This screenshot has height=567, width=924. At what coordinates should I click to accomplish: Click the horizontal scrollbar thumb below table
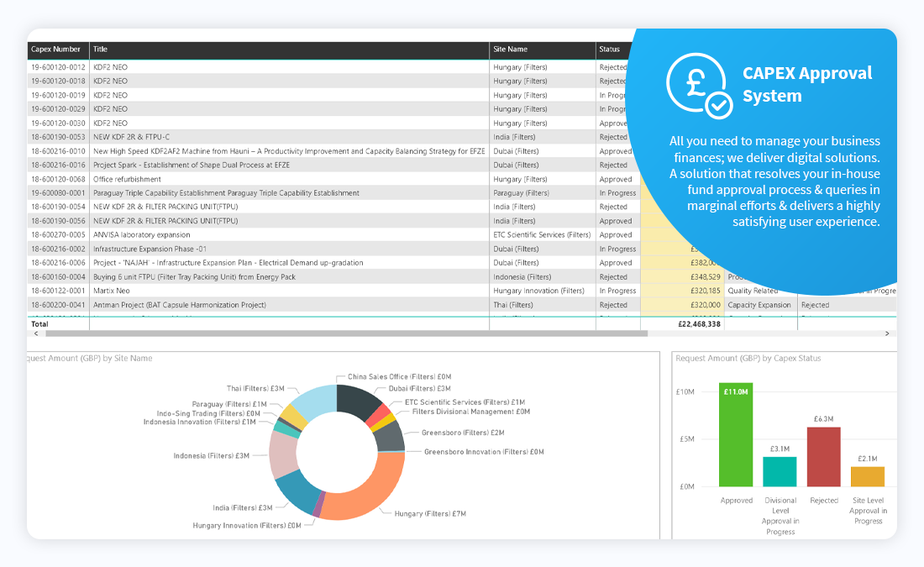coord(346,333)
